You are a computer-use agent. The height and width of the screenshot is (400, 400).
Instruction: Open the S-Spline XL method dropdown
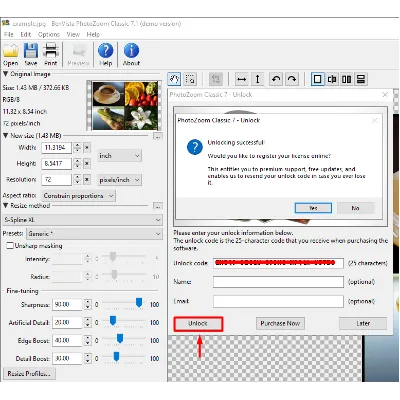[82, 220]
